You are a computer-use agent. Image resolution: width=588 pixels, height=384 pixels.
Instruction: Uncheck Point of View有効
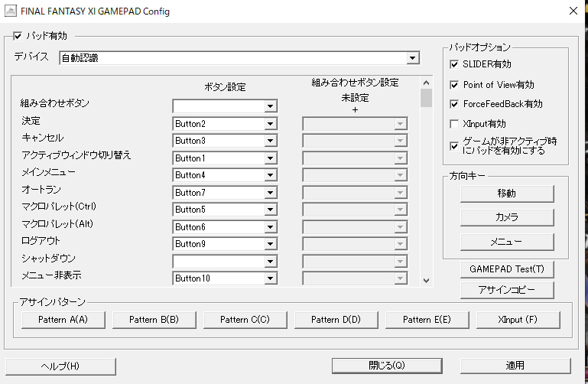point(455,84)
